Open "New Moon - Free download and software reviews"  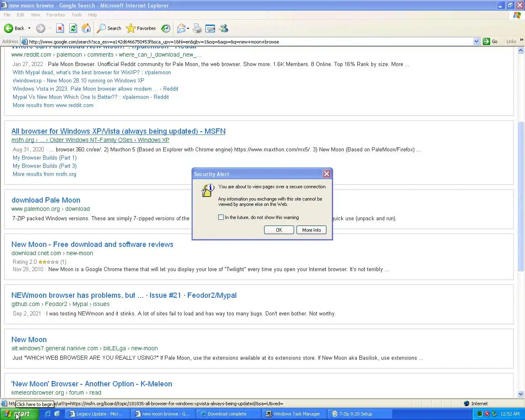click(x=92, y=244)
